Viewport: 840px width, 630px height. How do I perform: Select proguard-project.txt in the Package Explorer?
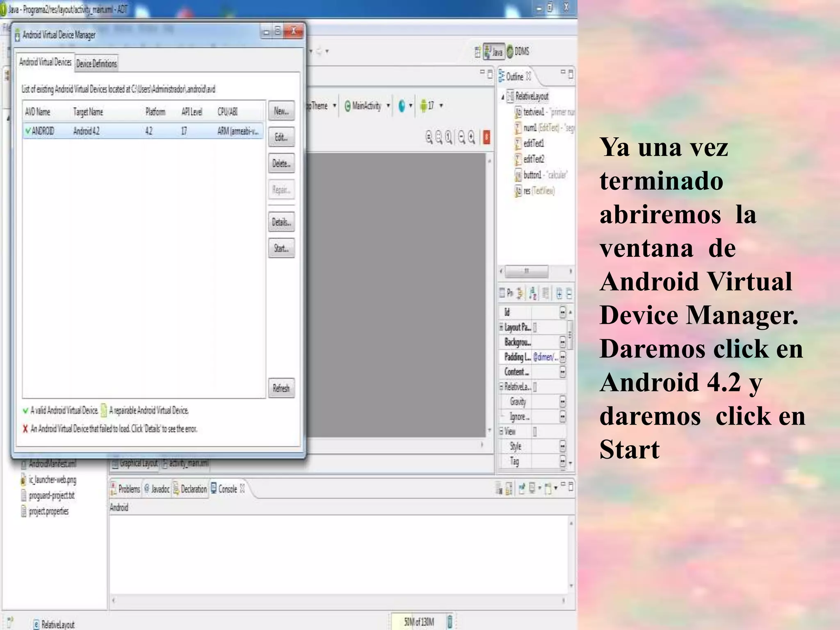(48, 495)
